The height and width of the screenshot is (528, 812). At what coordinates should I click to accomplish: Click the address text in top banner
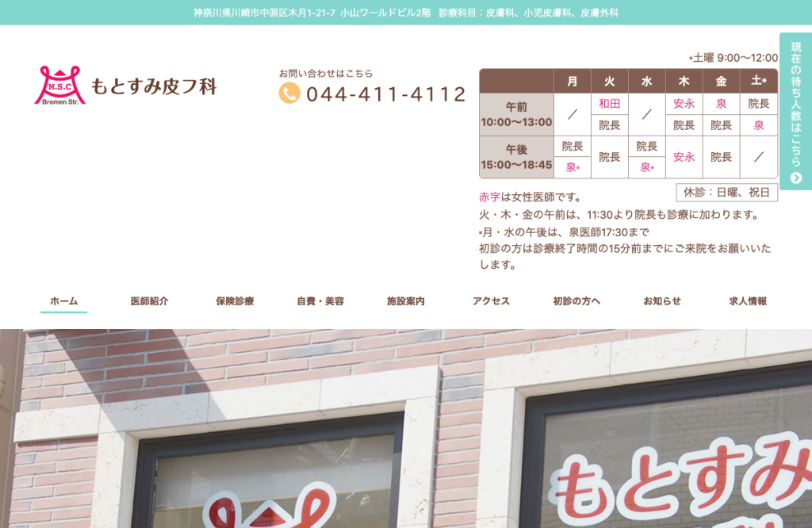(312, 13)
